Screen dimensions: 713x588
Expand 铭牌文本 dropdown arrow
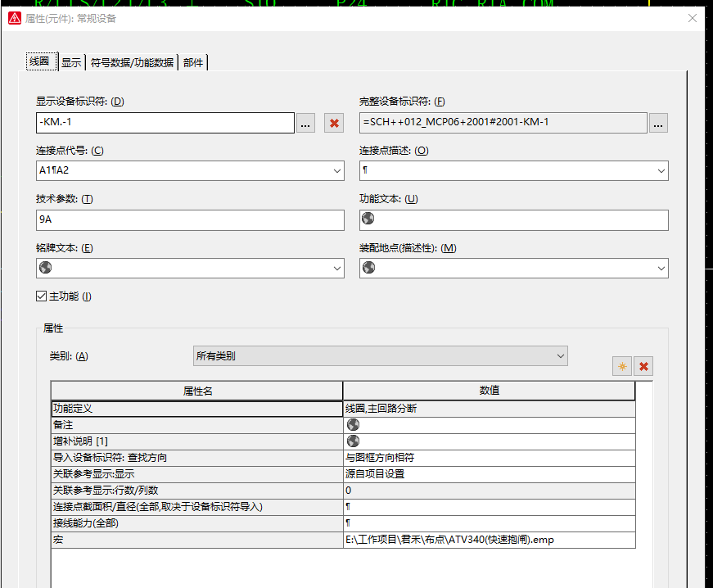(337, 269)
